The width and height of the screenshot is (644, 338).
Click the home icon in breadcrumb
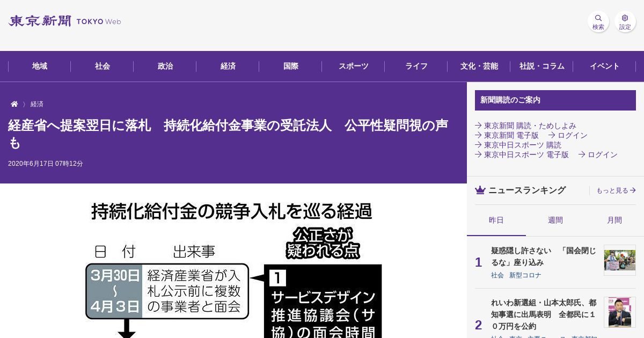(x=14, y=104)
